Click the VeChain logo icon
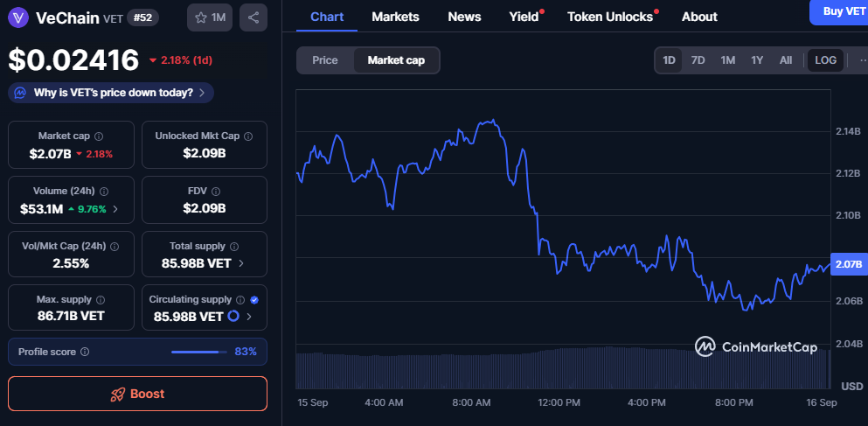This screenshot has height=426, width=868. pos(18,17)
